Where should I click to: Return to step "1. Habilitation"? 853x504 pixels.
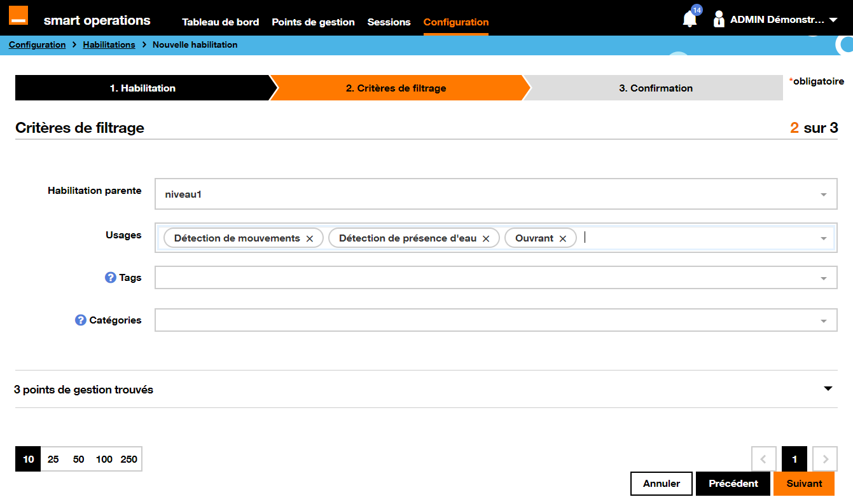[143, 88]
